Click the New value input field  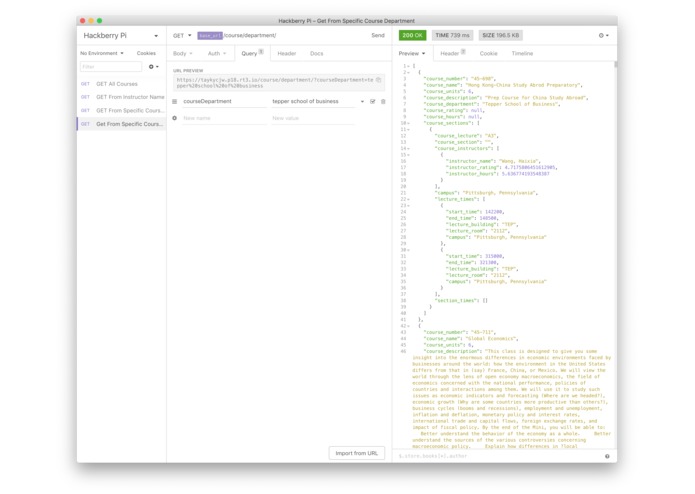313,118
